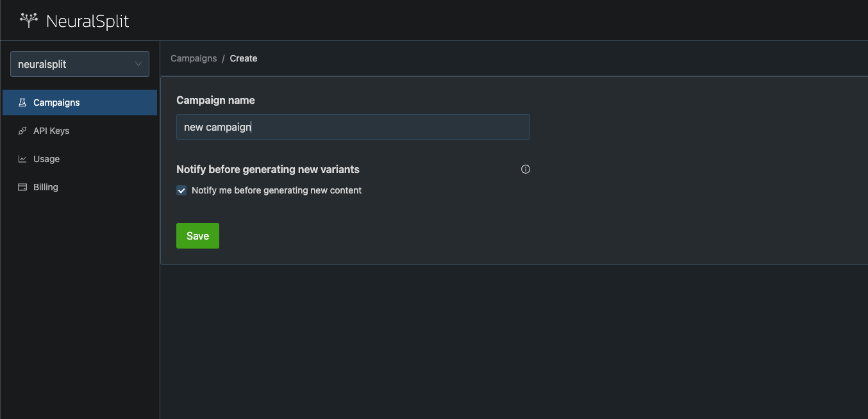The image size is (868, 419).
Task: Click the 'Campaign name' field label
Action: (215, 100)
